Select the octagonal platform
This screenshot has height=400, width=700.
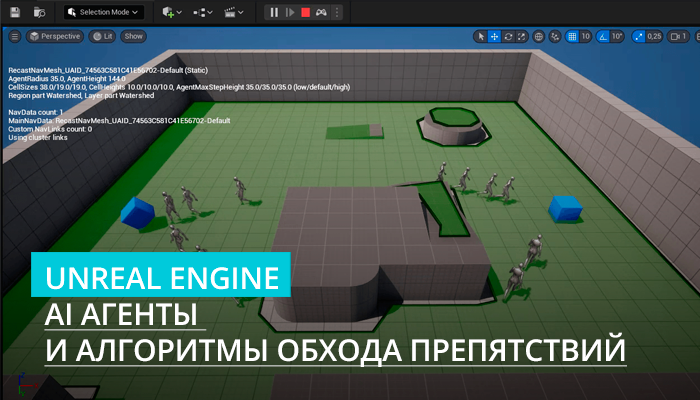(x=454, y=125)
